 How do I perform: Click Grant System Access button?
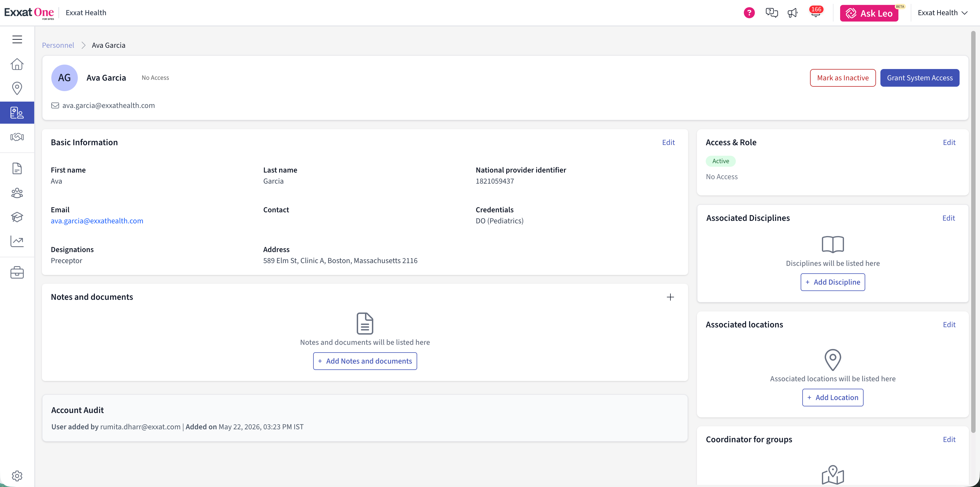point(920,78)
